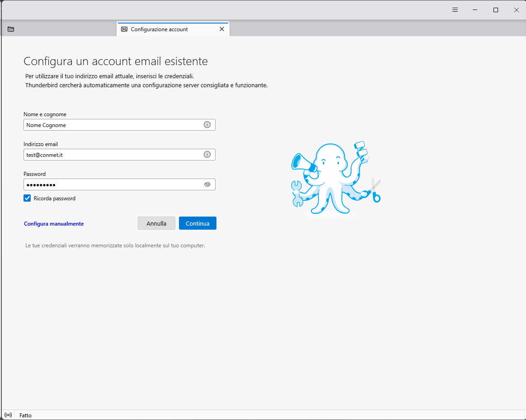
Task: Minimize the Thunderbird window
Action: (475, 10)
